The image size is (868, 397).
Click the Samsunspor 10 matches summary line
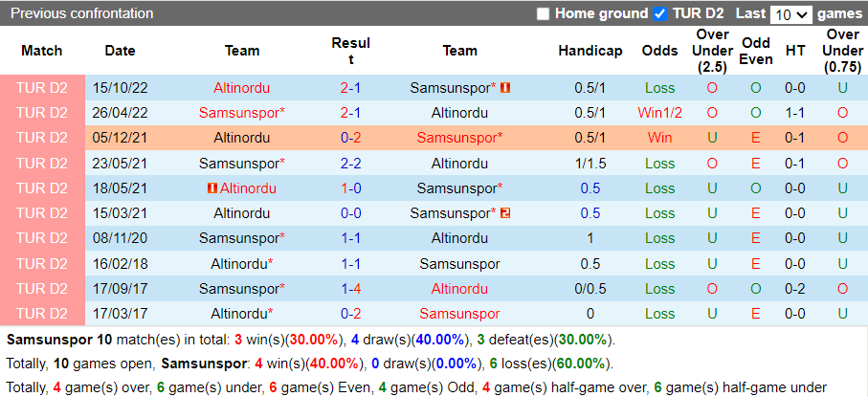[x=311, y=340]
